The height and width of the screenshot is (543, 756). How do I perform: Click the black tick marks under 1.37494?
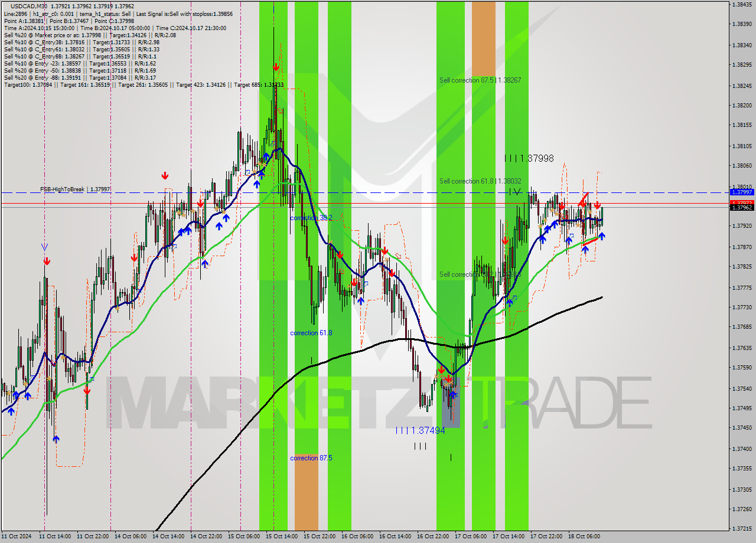tap(420, 446)
